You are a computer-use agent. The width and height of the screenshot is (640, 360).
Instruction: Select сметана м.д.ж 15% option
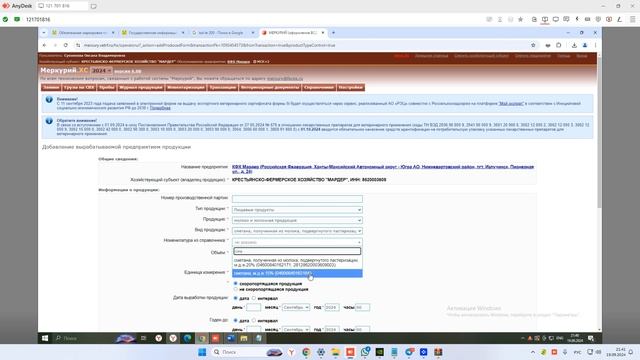(297, 273)
